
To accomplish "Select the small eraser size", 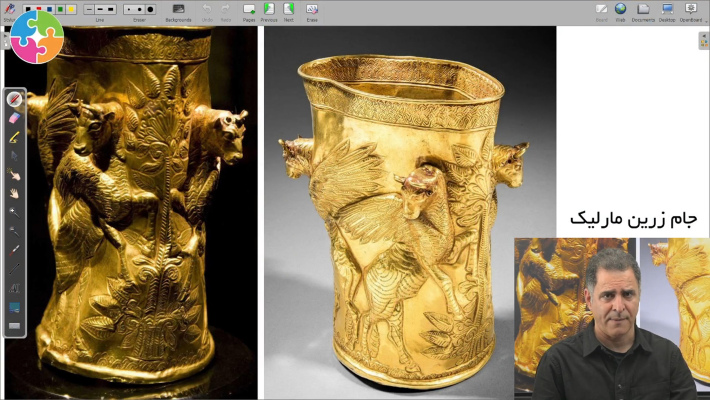I will tap(129, 9).
